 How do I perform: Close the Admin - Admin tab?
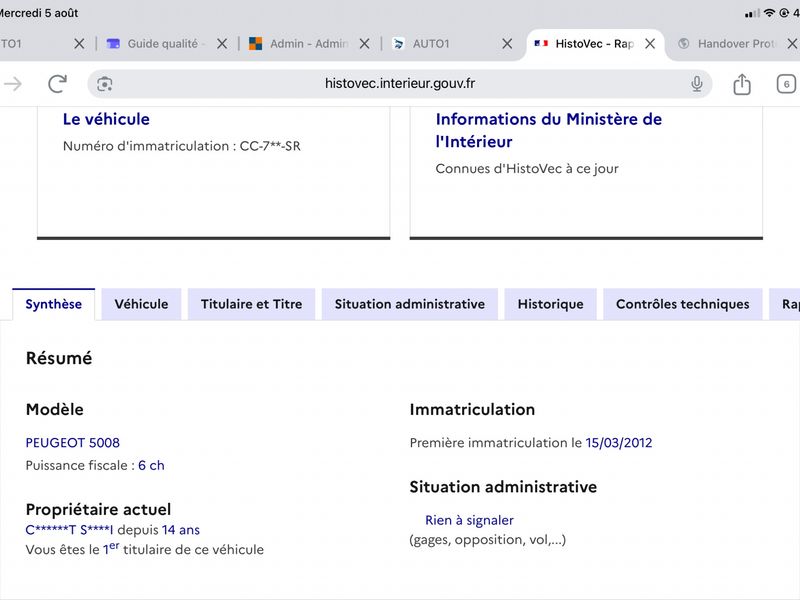pos(364,44)
